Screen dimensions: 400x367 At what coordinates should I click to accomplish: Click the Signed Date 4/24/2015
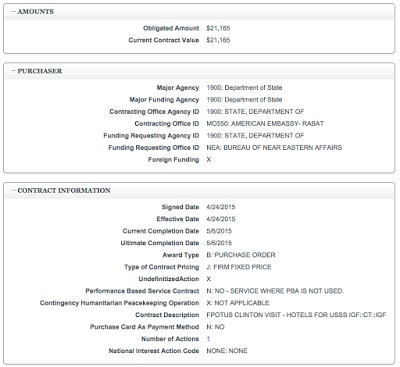(221, 207)
